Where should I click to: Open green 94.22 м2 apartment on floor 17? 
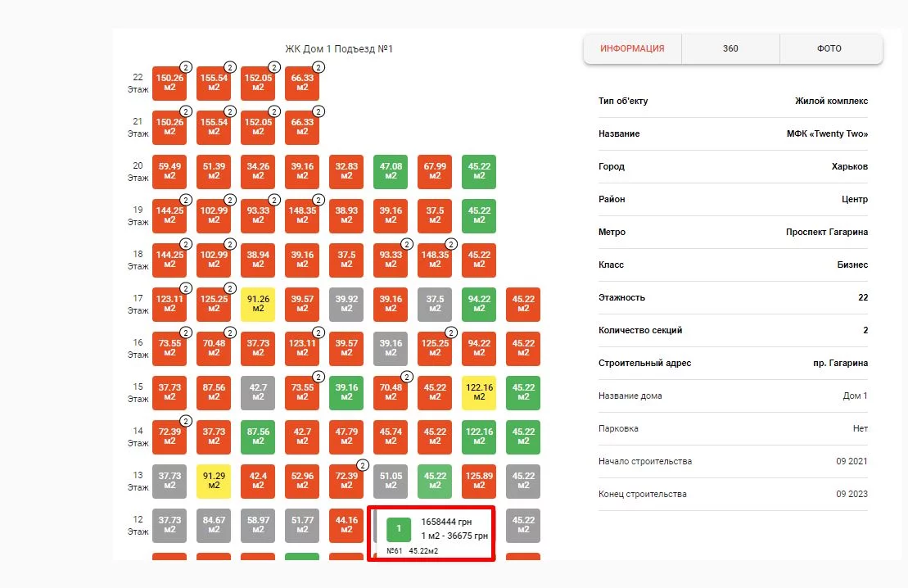click(479, 304)
